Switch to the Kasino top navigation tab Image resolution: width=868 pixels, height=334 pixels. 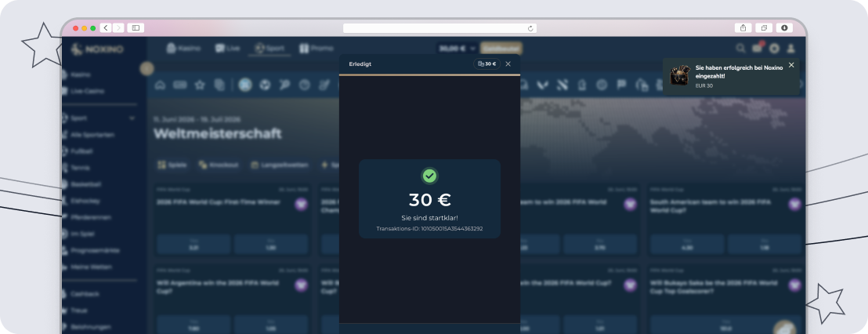pyautogui.click(x=183, y=48)
